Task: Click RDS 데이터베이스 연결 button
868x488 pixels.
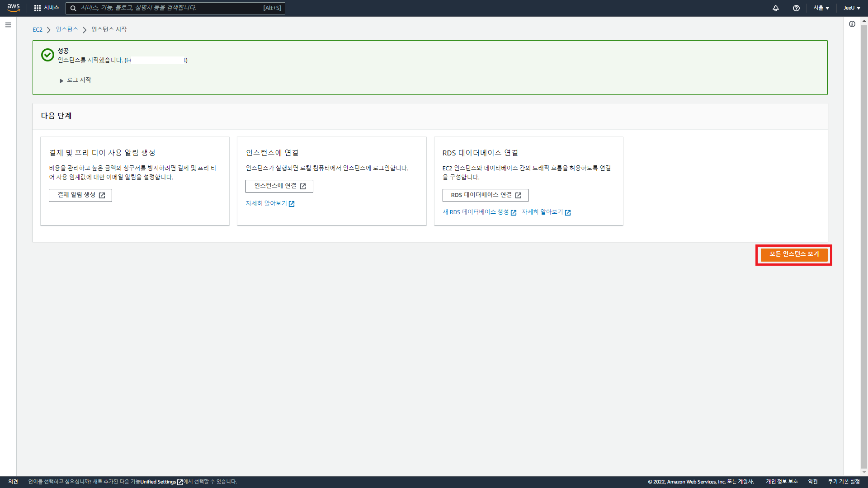Action: tap(485, 195)
